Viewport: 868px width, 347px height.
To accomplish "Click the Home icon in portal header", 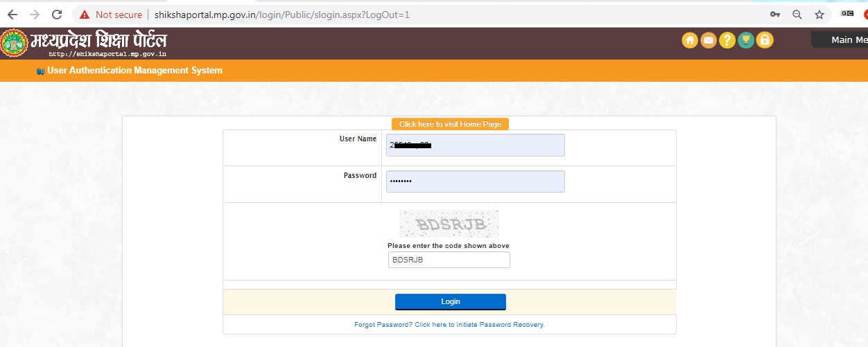I will click(690, 41).
